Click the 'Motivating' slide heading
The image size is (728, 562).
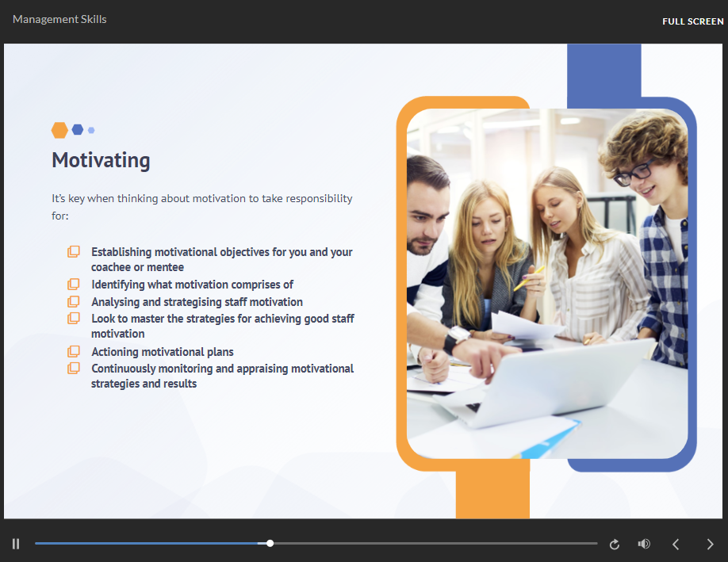click(101, 160)
